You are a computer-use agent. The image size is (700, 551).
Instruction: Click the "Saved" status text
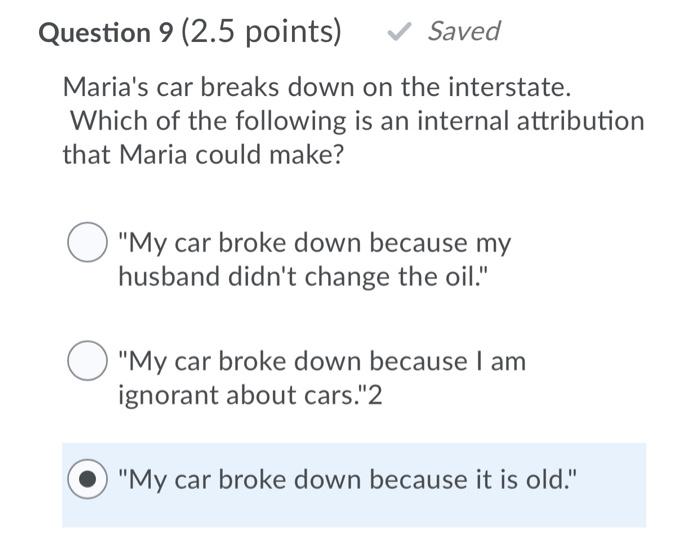463,31
